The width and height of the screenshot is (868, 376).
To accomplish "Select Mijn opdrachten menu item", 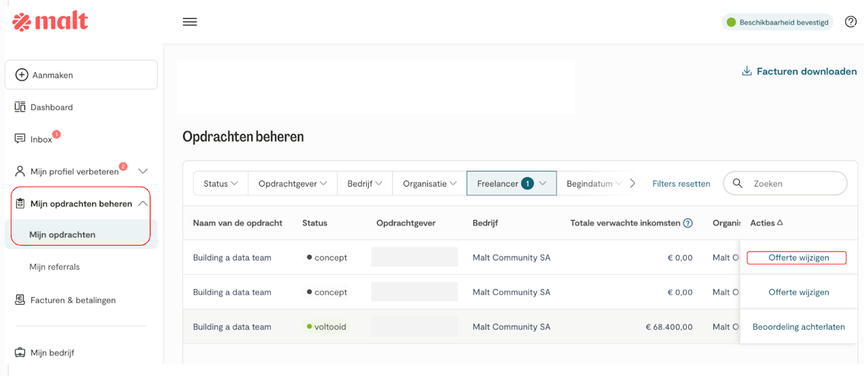I will coord(62,235).
